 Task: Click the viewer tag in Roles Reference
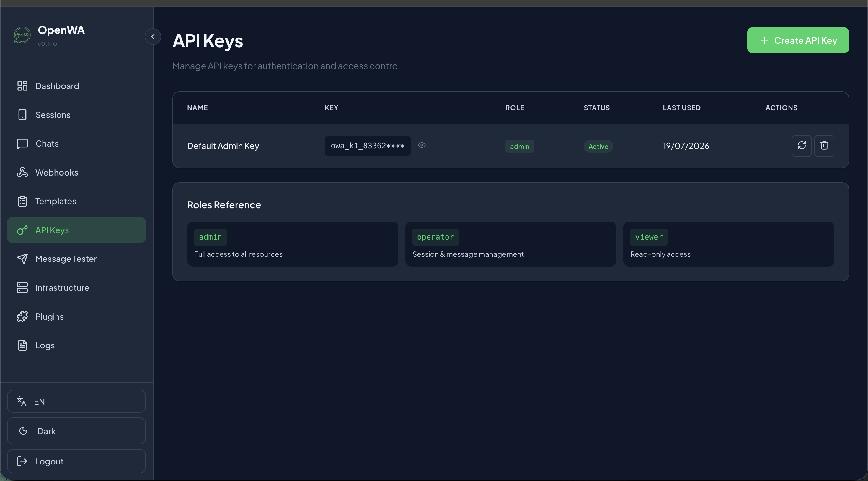tap(649, 237)
